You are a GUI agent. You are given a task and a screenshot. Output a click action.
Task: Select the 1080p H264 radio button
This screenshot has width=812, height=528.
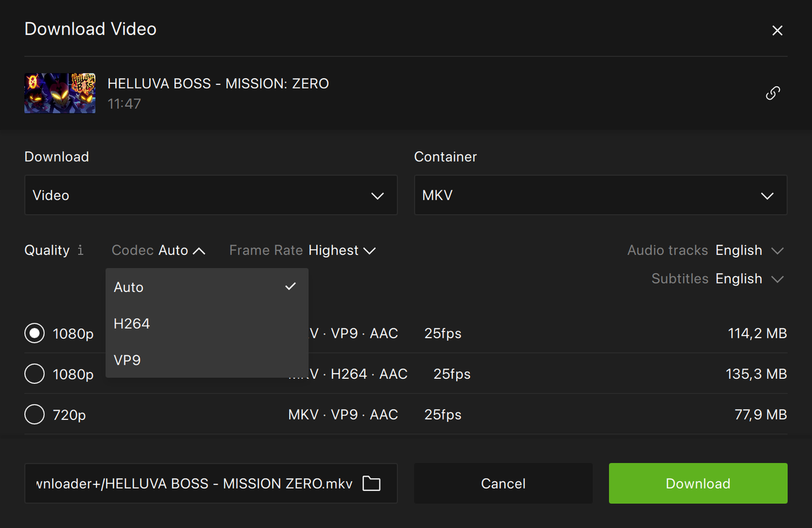34,374
